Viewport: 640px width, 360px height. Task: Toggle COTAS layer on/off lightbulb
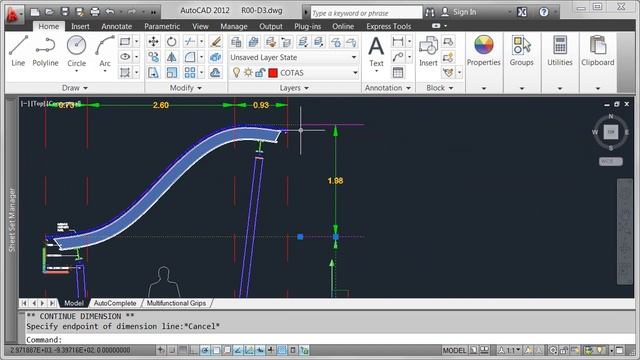[236, 73]
